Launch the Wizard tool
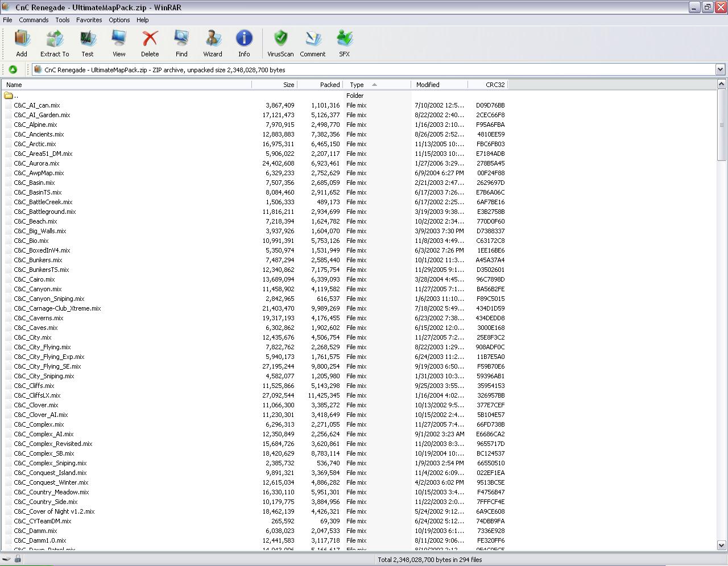This screenshot has width=728, height=566. pos(213,44)
